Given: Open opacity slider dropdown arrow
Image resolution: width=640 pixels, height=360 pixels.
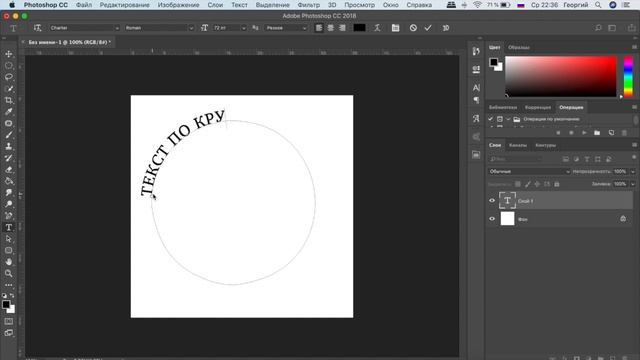Looking at the screenshot, I should [x=633, y=171].
